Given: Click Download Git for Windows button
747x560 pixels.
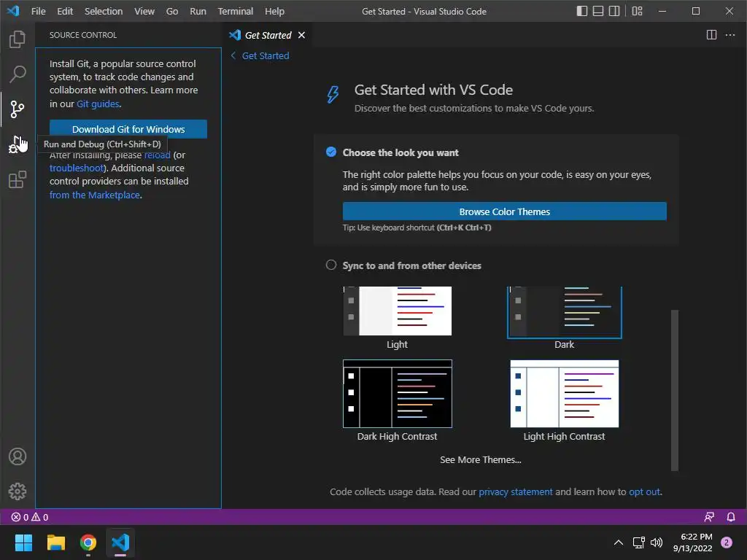Looking at the screenshot, I should pyautogui.click(x=128, y=129).
